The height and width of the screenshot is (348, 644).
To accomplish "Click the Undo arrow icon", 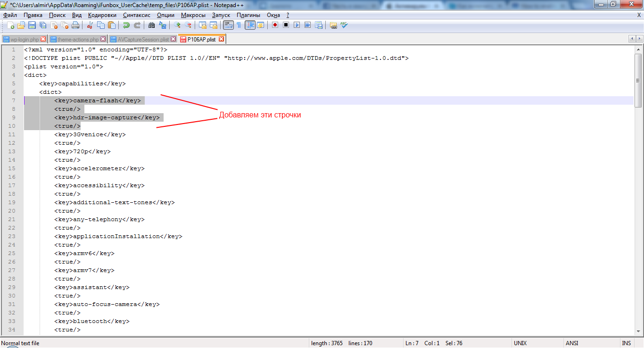I will (126, 25).
